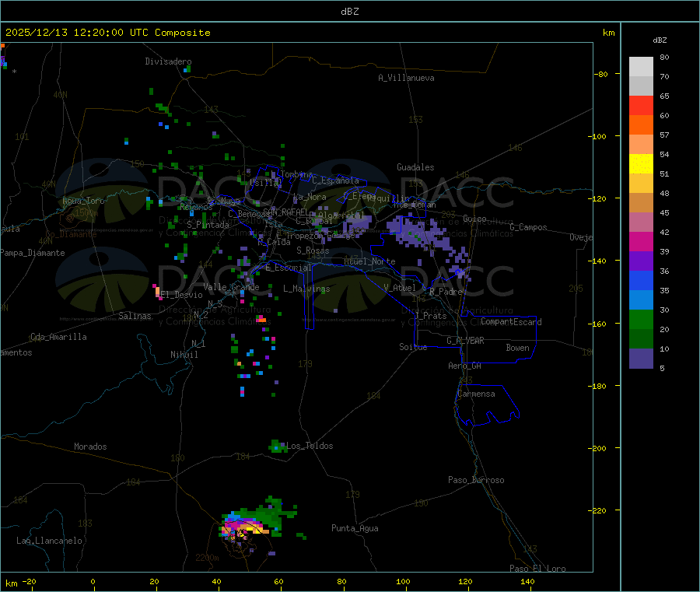Click the Cda_Amarilla label

point(58,337)
